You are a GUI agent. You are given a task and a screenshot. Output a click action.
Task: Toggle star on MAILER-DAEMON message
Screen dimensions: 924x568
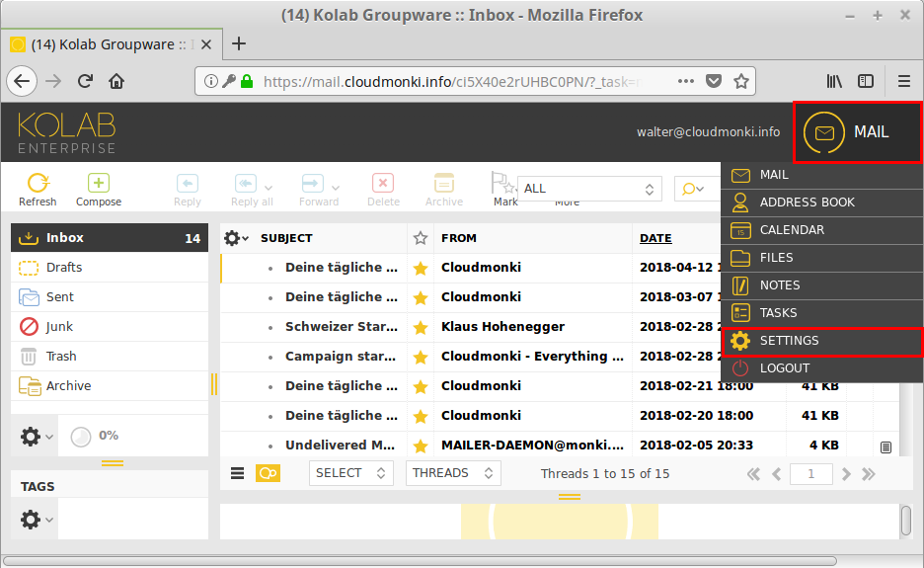(x=421, y=446)
